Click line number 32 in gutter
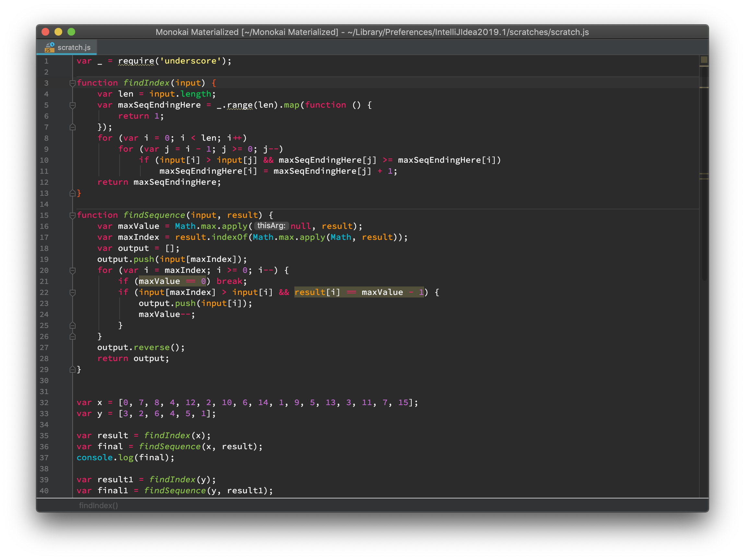The width and height of the screenshot is (745, 560). (x=44, y=402)
